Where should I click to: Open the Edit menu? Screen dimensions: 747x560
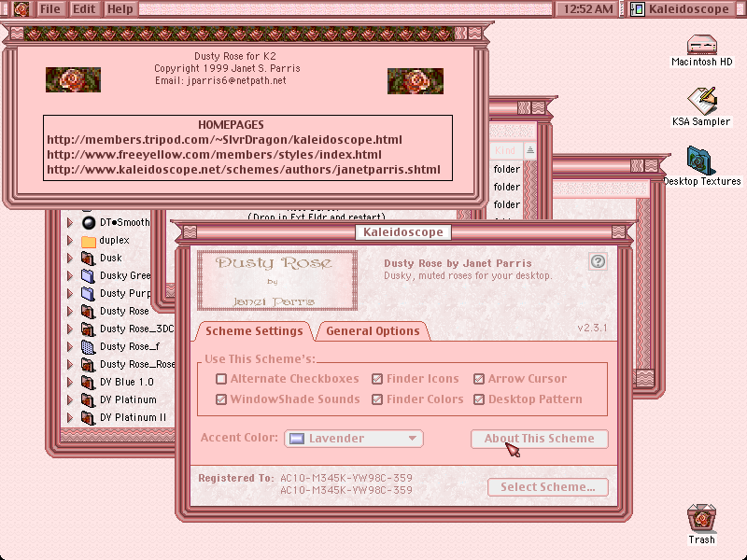pos(84,8)
